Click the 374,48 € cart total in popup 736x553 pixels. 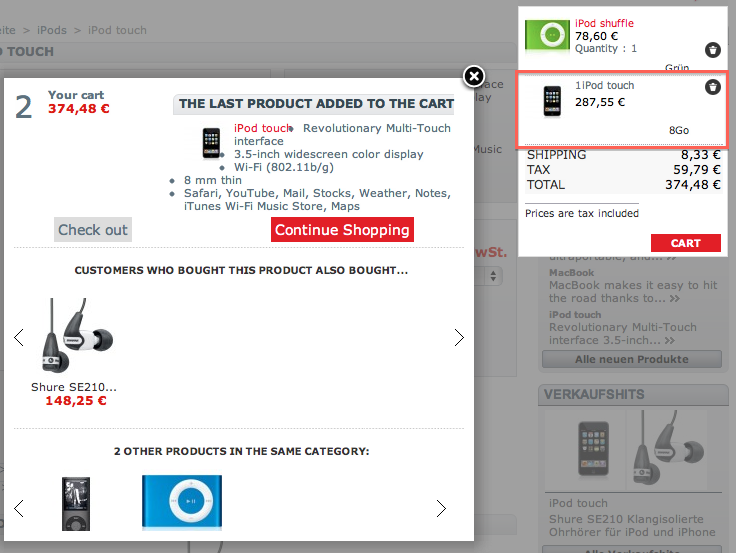click(78, 108)
